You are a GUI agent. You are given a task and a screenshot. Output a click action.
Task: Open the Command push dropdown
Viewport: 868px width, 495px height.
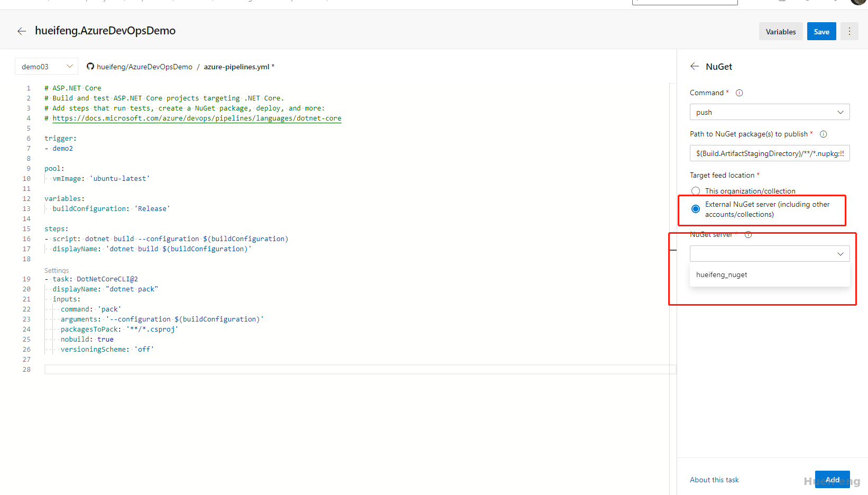pos(770,112)
